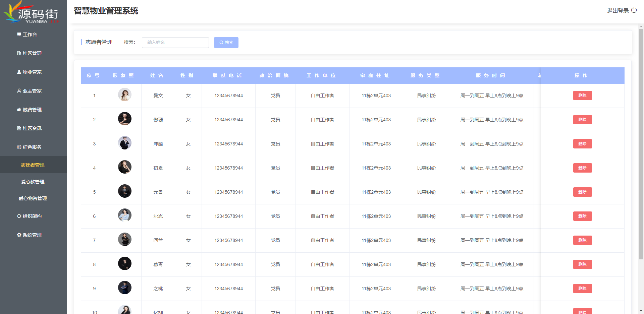Click the 社区管理 building icon

tap(19, 53)
